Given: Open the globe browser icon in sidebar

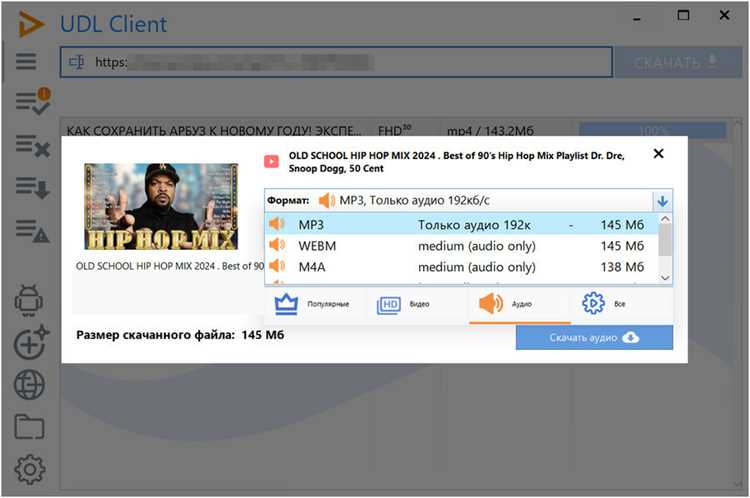Looking at the screenshot, I should 30,385.
